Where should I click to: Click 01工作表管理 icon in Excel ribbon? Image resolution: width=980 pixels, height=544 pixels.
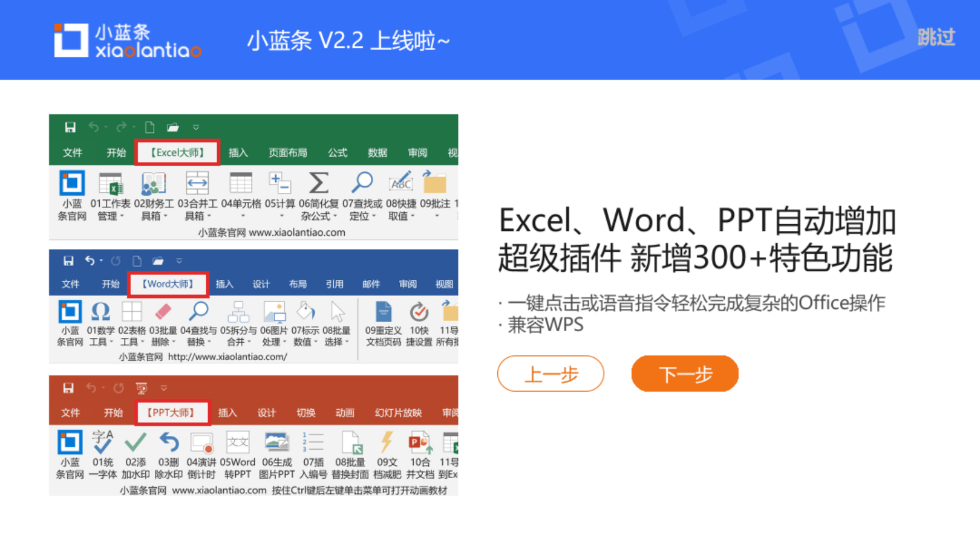111,183
